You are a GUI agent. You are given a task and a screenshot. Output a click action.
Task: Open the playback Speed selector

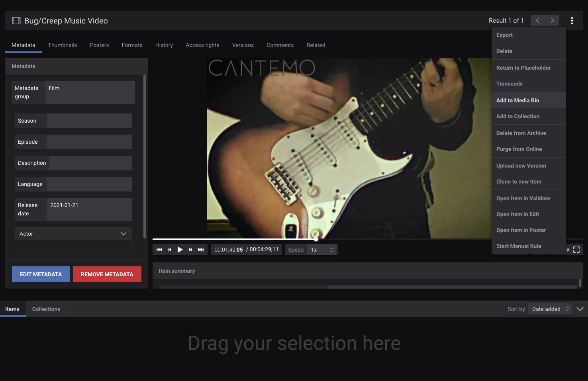coord(322,250)
